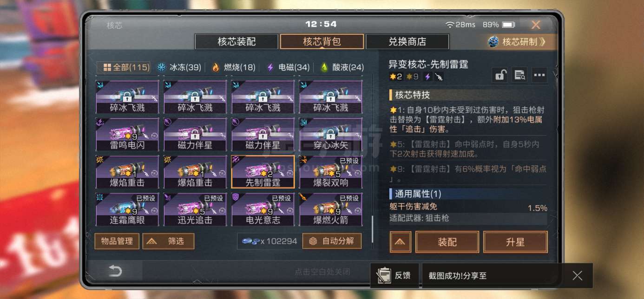Filter by 燃烧 fire element
Image resolution: width=644 pixels, height=299 pixels.
(x=233, y=67)
